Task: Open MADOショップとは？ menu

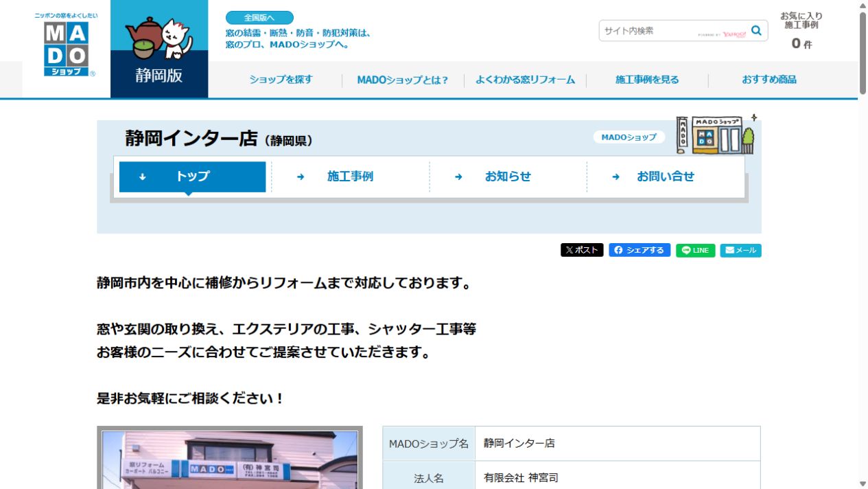Action: coord(402,80)
